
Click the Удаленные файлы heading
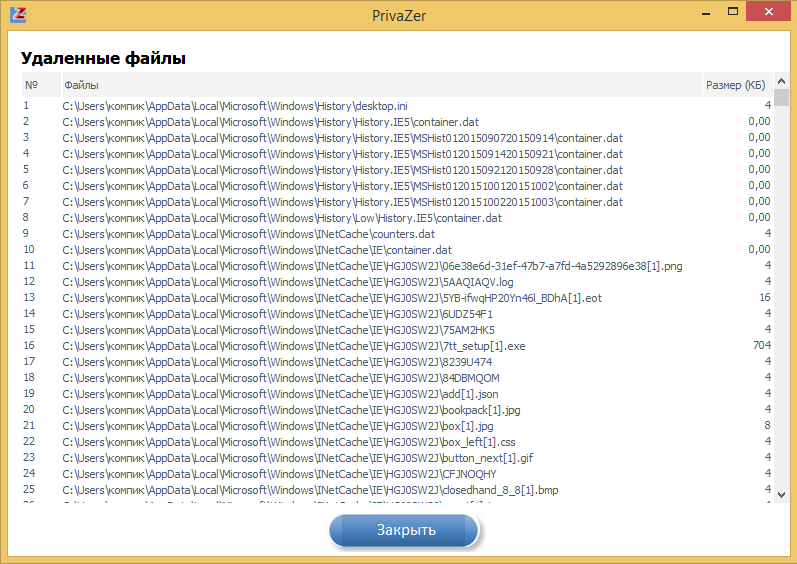click(103, 58)
